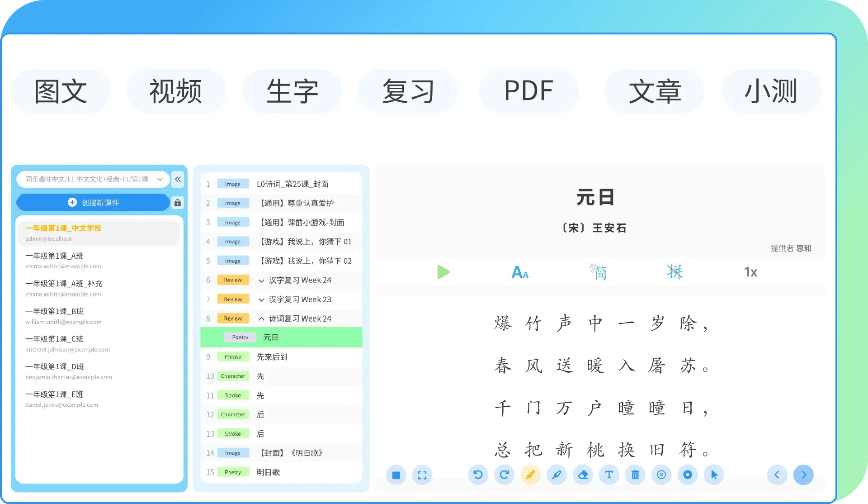
Task: Collapse the left panel with double chevron
Action: pyautogui.click(x=178, y=179)
